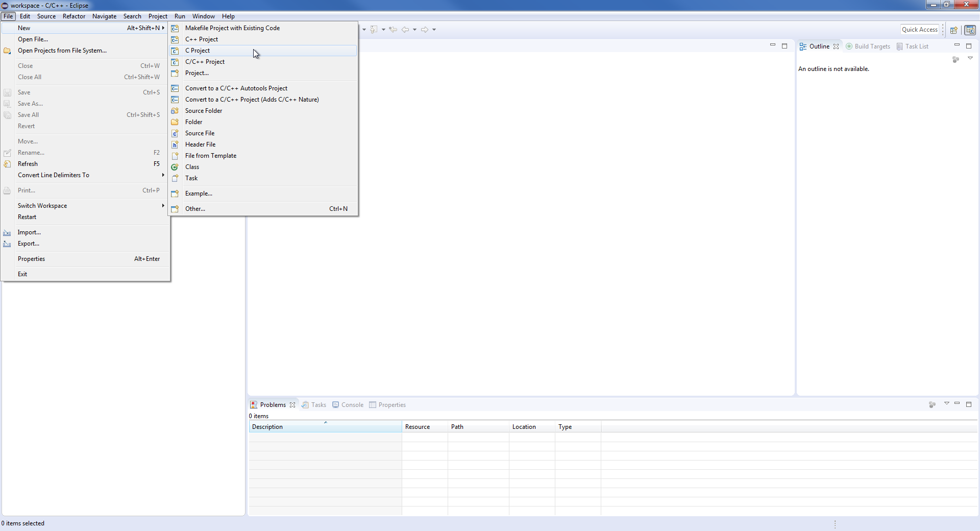Open the Outline view menu dropdown
980x531 pixels.
[970, 59]
